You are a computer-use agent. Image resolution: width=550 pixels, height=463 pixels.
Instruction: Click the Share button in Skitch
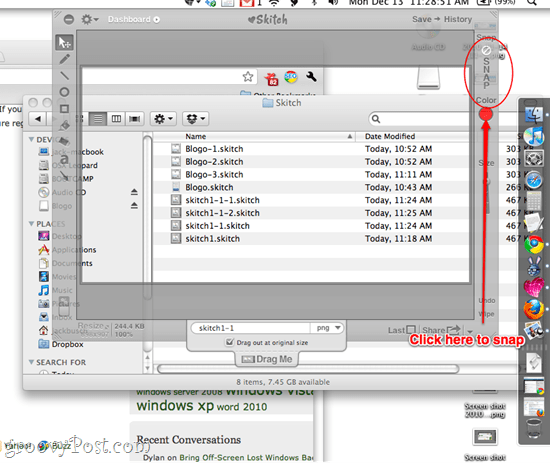tap(441, 330)
